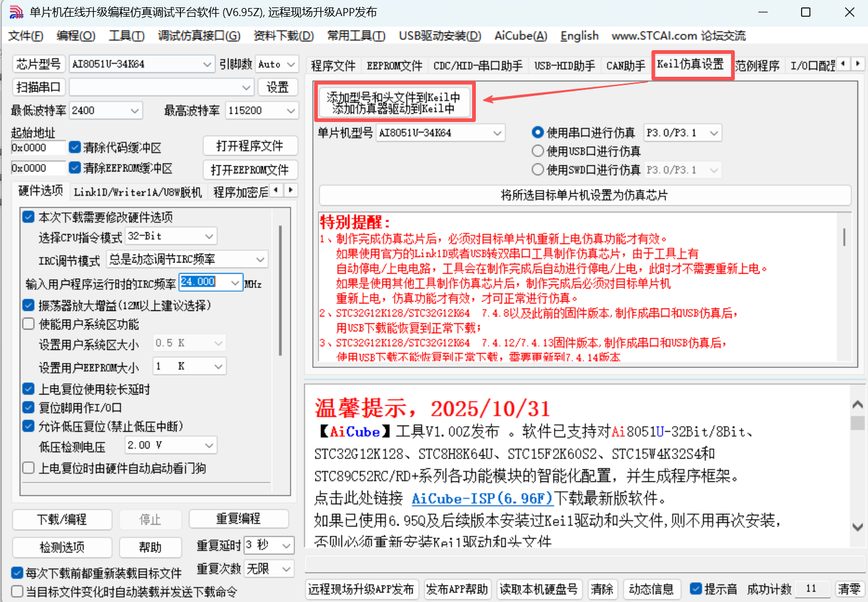Click the STC logo icon in the title bar
868x602 pixels.
pyautogui.click(x=15, y=11)
